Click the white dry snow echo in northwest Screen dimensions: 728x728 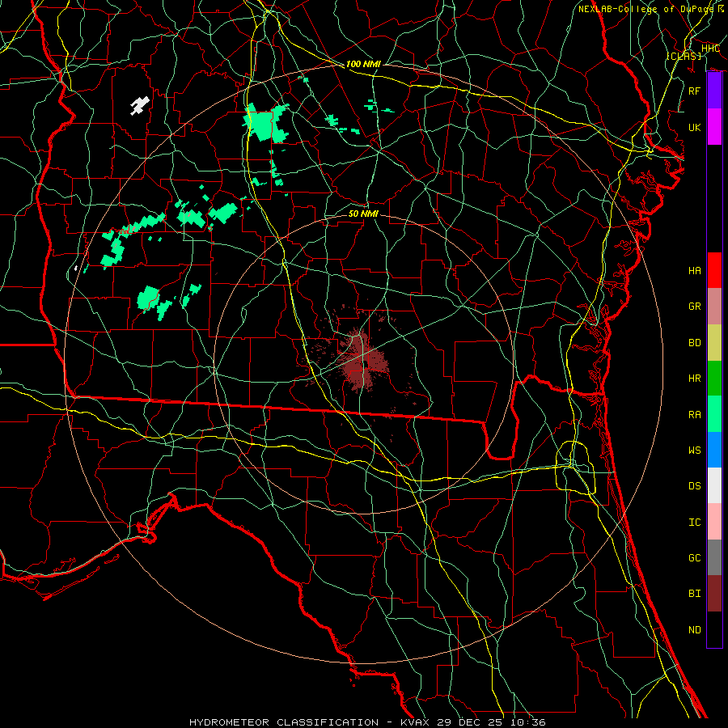tap(139, 106)
